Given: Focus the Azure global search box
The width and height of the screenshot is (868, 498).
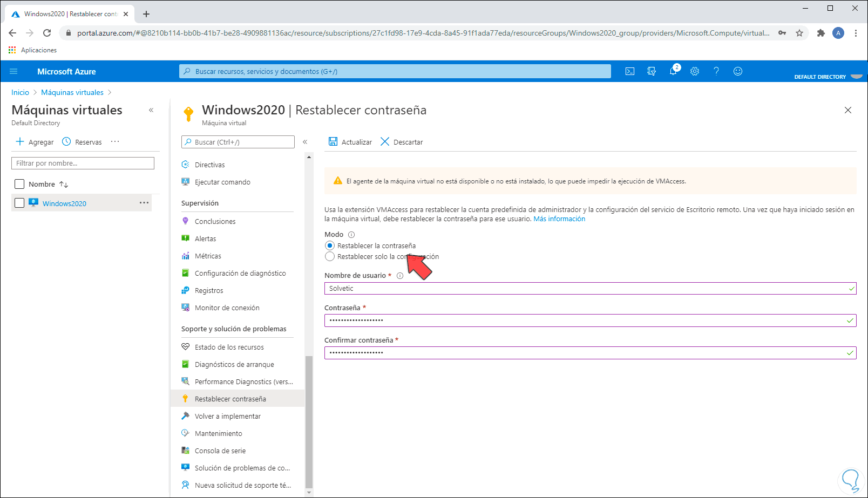Looking at the screenshot, I should (x=395, y=71).
